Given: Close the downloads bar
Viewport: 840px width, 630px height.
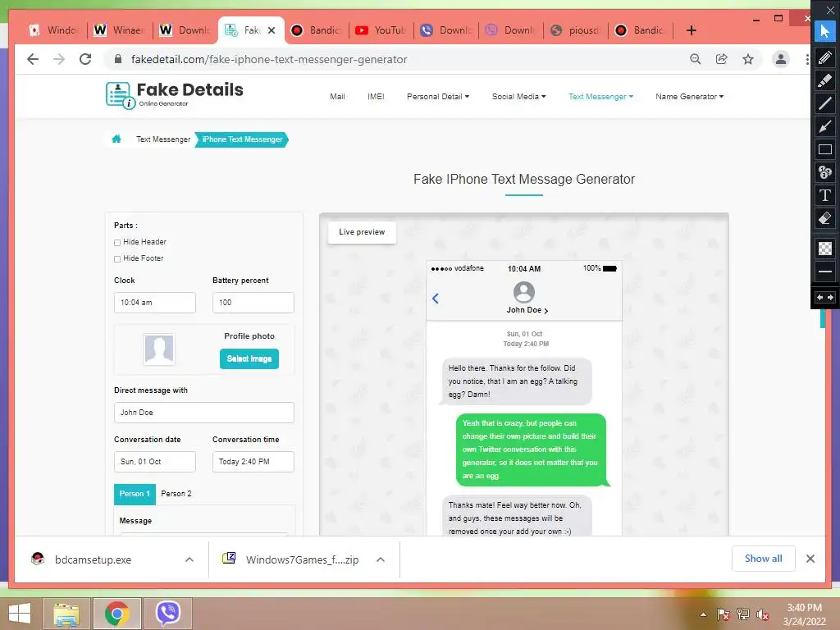Looking at the screenshot, I should click(810, 559).
